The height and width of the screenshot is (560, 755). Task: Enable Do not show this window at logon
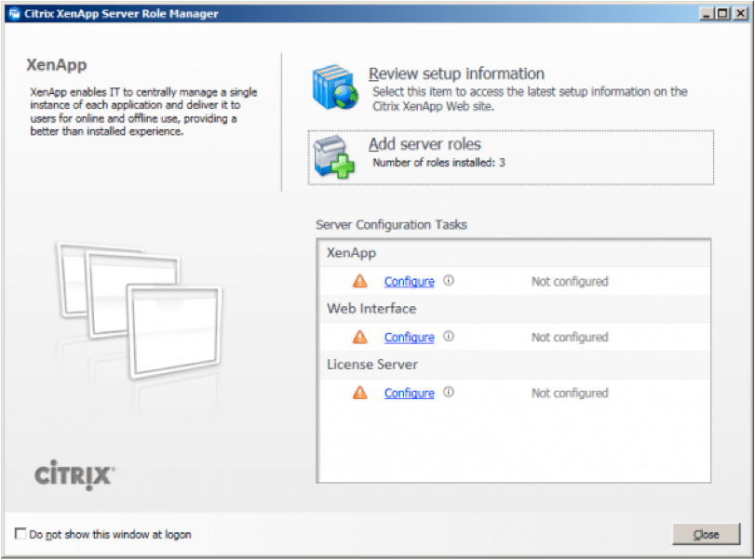pos(20,534)
